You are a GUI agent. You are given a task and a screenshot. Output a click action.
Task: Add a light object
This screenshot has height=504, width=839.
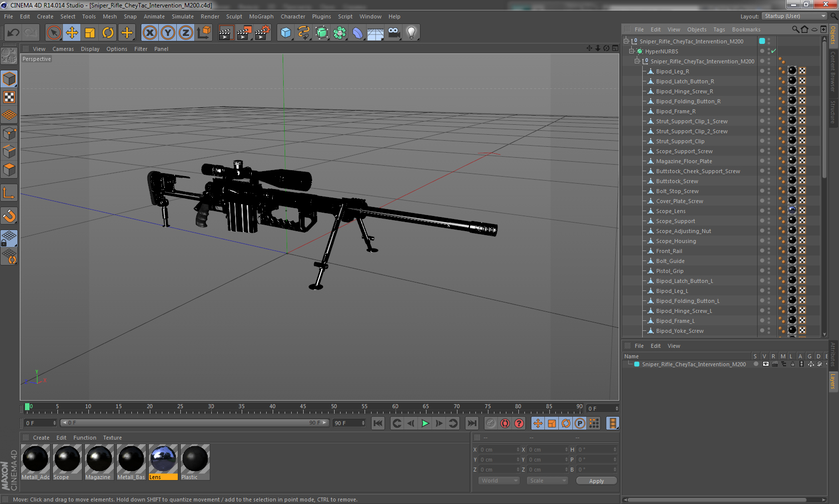[x=412, y=33]
